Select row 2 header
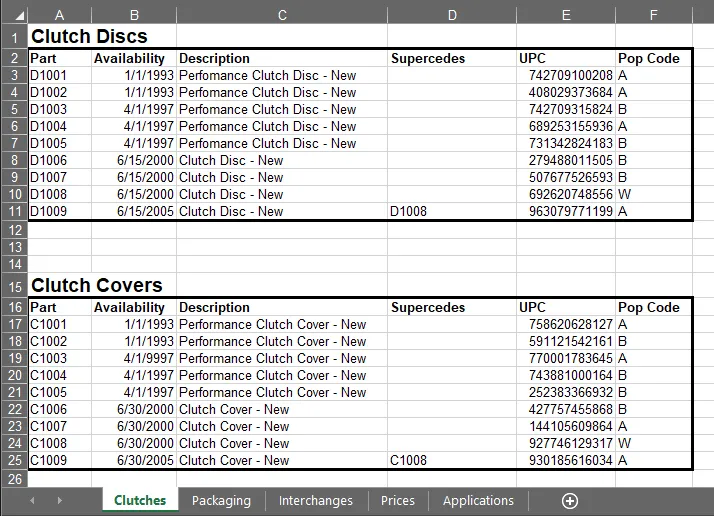 click(x=13, y=58)
